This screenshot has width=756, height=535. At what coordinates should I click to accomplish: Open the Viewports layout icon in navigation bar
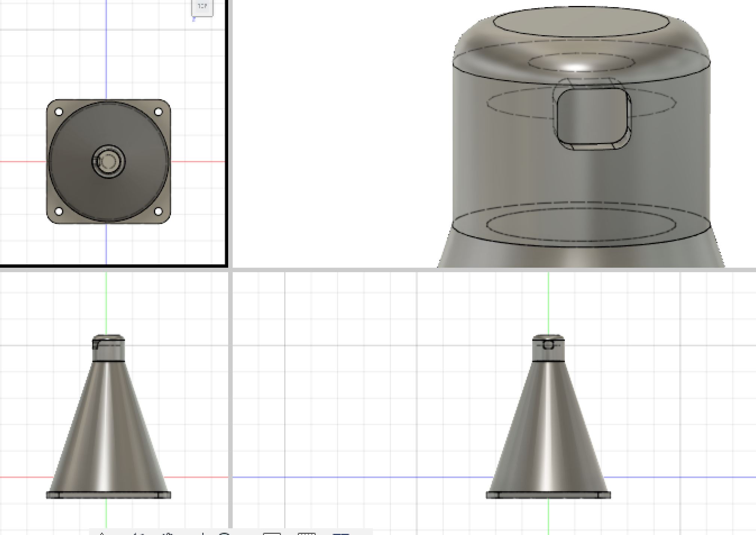(340, 533)
